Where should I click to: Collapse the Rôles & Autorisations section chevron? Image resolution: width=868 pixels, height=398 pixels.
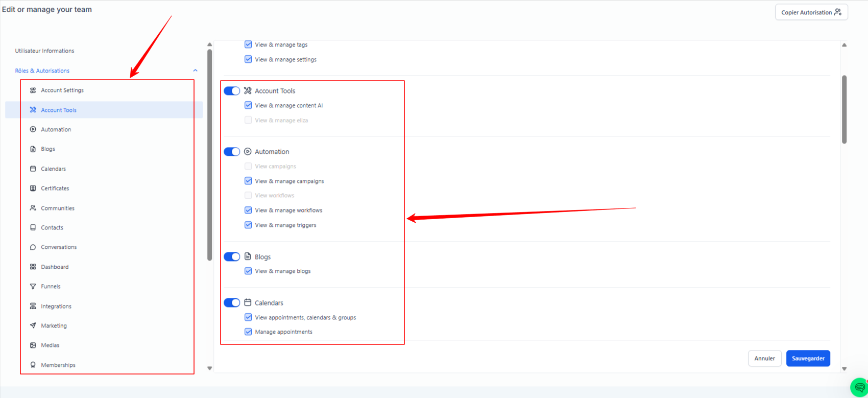click(195, 71)
